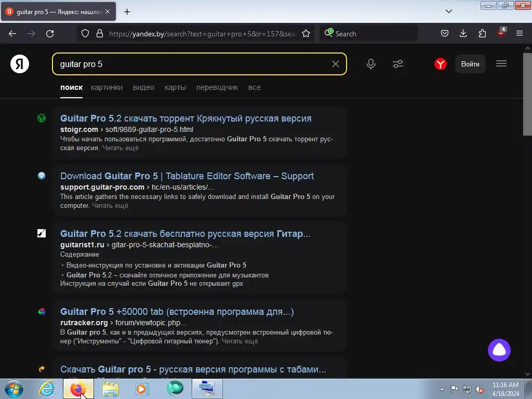
Task: Open Guitar Pro 5.2 скачать торрент result
Action: (186, 118)
